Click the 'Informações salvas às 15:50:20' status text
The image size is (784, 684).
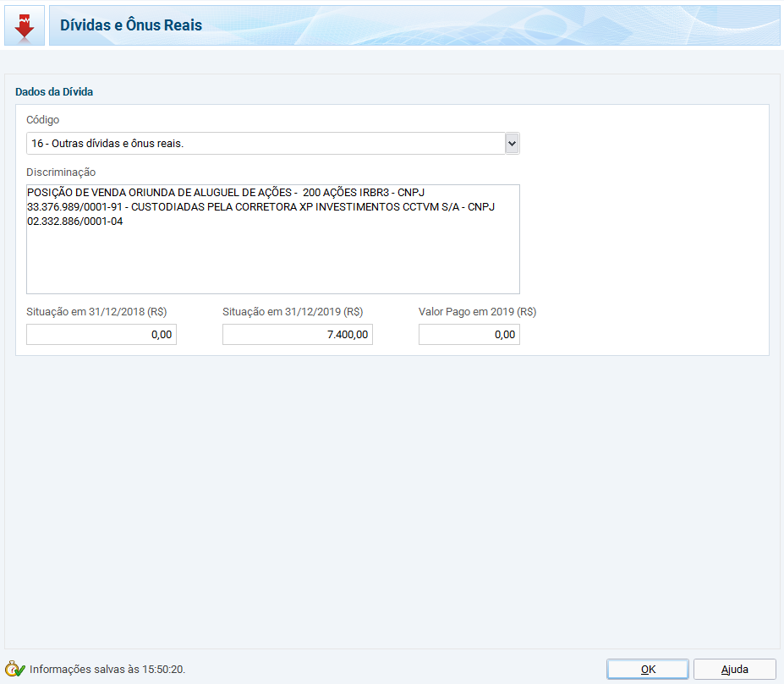(x=107, y=669)
